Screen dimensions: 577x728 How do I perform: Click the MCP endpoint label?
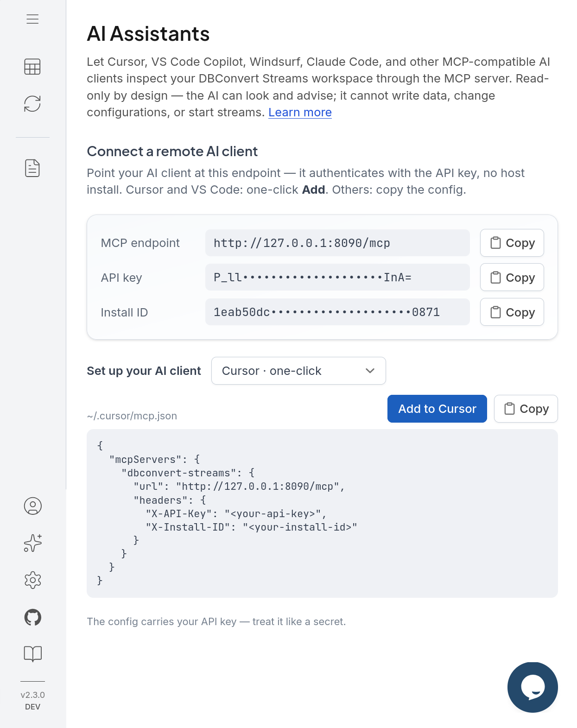(140, 243)
